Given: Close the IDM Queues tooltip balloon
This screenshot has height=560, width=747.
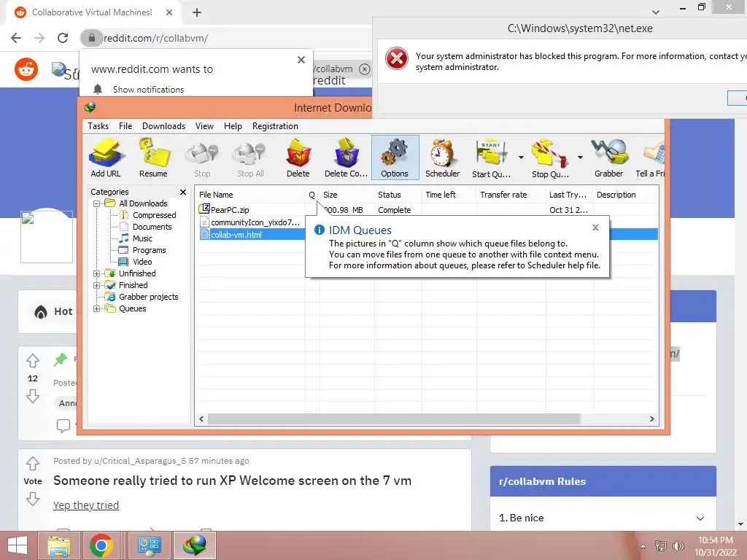Looking at the screenshot, I should [595, 227].
